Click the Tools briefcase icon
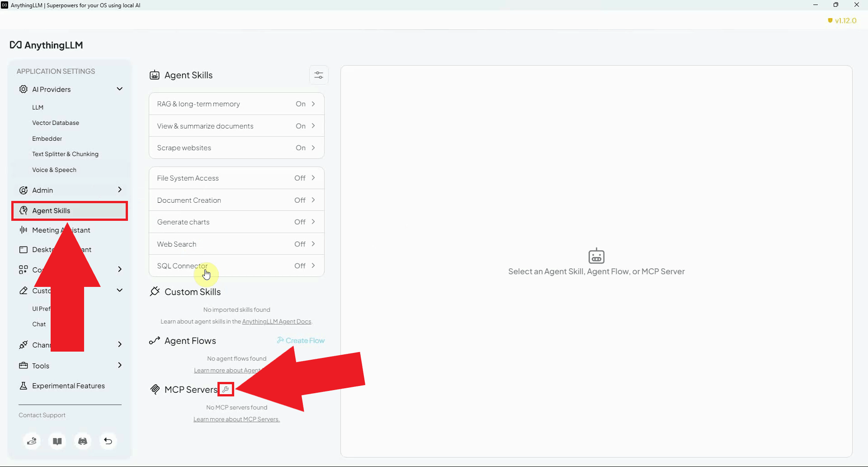868x467 pixels. [x=24, y=366]
